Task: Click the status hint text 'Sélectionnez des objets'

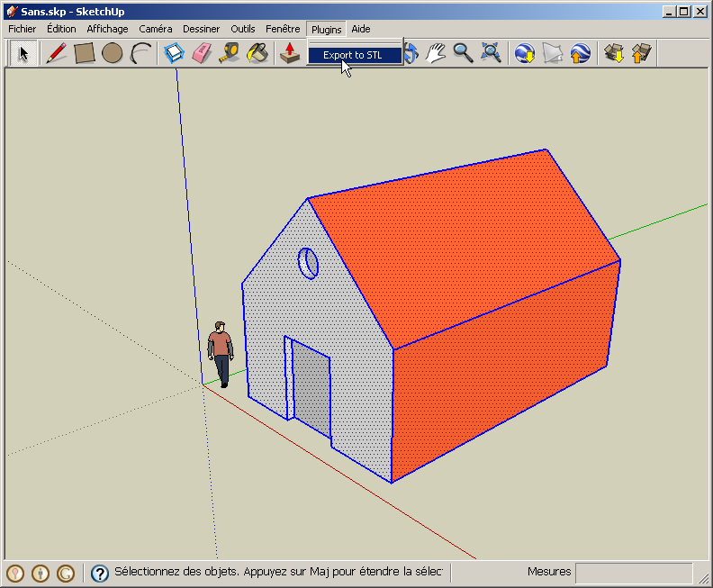Action: pyautogui.click(x=176, y=572)
